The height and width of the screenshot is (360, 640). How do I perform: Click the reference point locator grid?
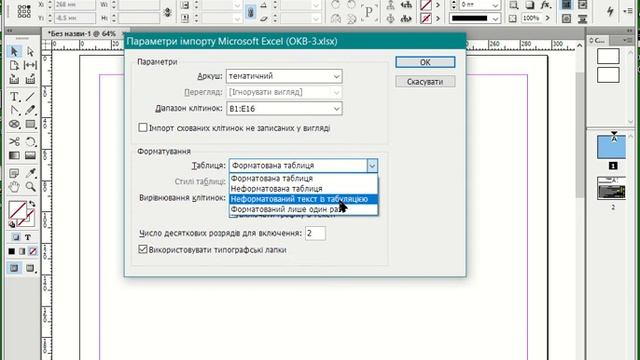(24, 11)
